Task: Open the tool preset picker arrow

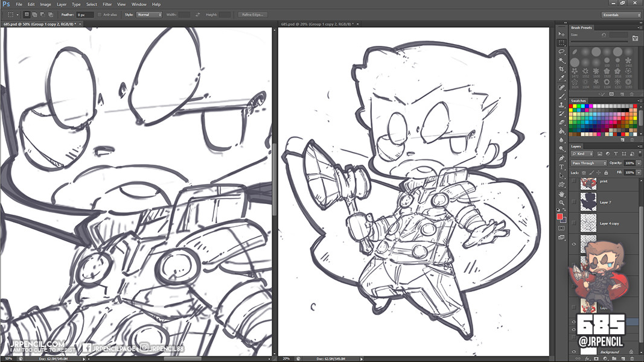Action: [x=18, y=14]
